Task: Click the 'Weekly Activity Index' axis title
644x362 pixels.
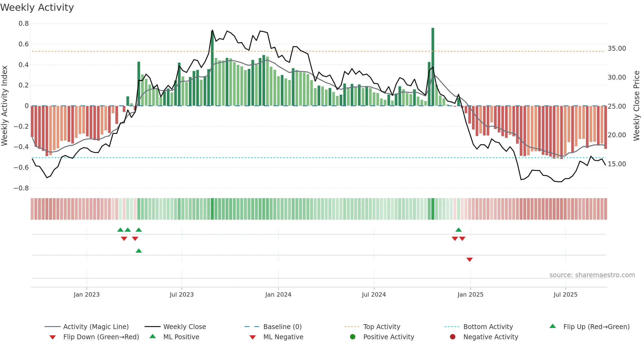Action: 5,106
